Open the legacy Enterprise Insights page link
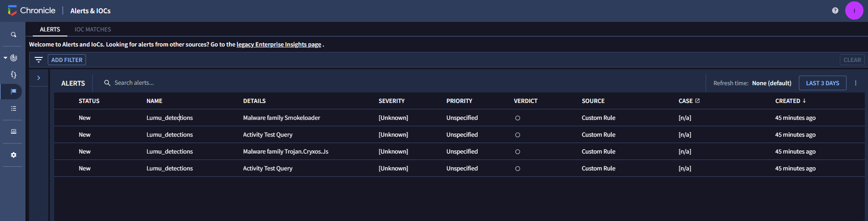 point(279,44)
